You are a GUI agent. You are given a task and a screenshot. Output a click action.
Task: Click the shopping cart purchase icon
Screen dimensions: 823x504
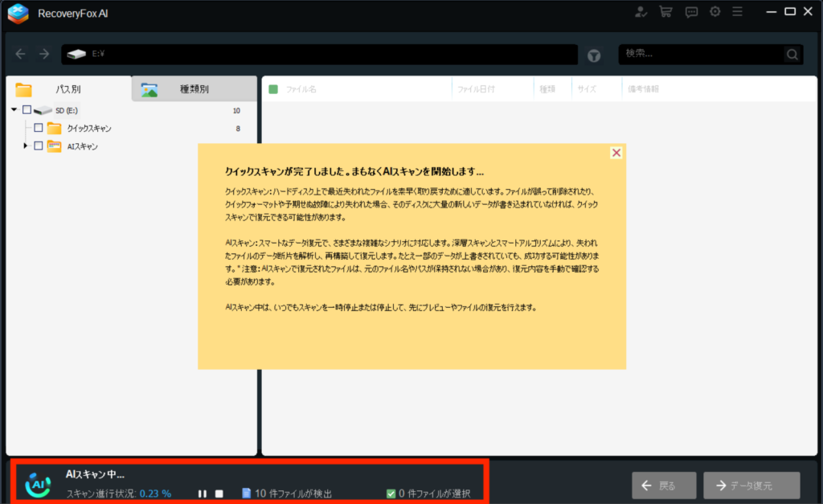coord(665,11)
